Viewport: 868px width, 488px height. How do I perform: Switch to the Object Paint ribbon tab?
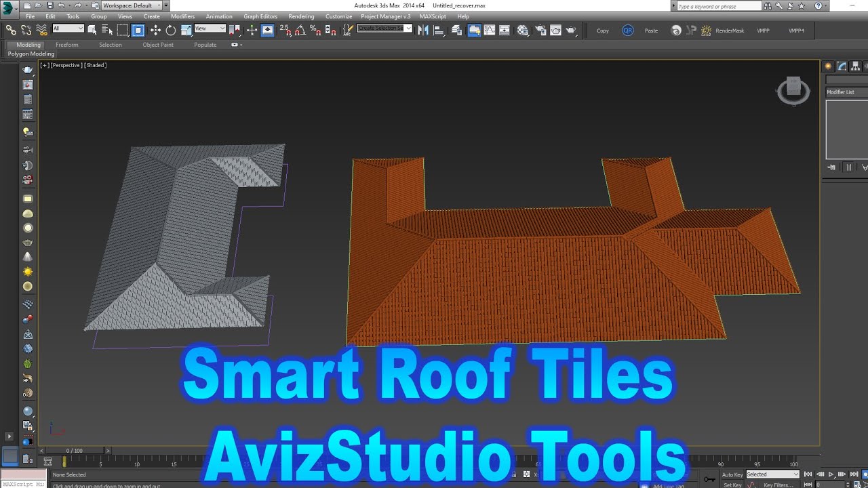[x=158, y=45]
